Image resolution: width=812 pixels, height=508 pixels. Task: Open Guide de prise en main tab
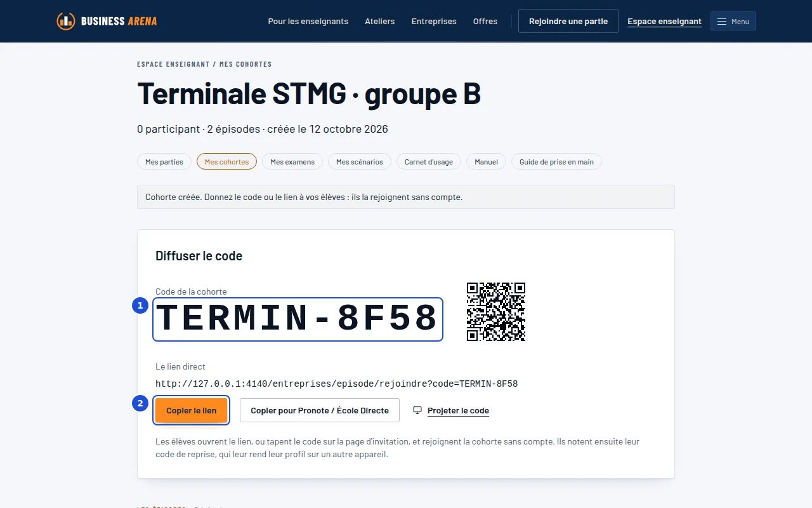coord(556,162)
